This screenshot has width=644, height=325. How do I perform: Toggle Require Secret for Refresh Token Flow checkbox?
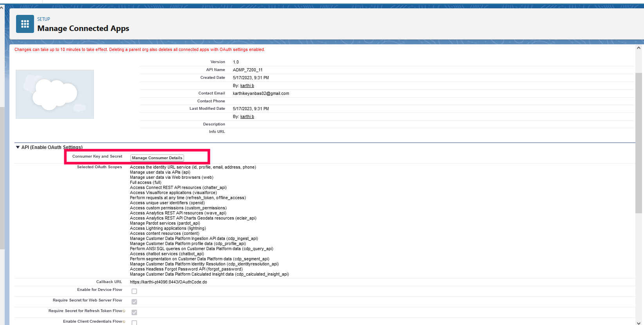coord(134,312)
